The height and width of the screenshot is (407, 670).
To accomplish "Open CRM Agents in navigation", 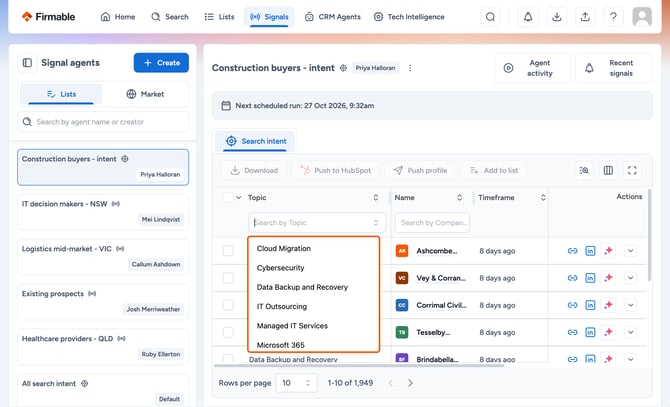I will click(x=333, y=17).
